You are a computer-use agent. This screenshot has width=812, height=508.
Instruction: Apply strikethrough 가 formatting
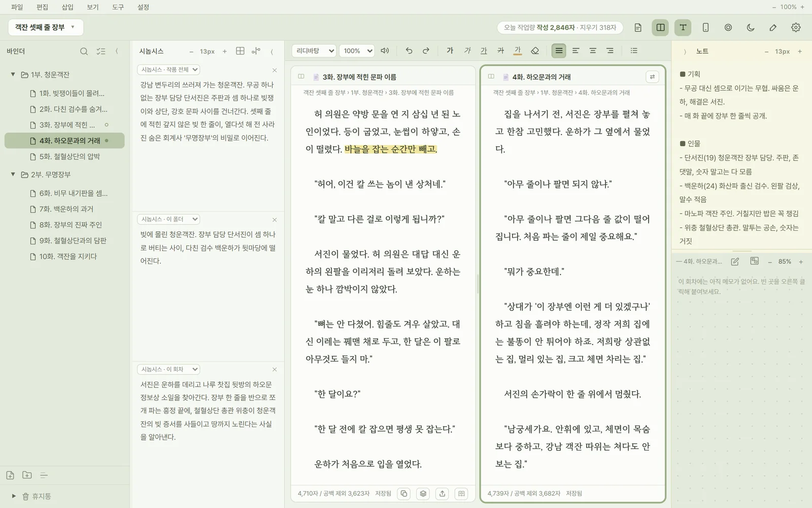click(500, 51)
